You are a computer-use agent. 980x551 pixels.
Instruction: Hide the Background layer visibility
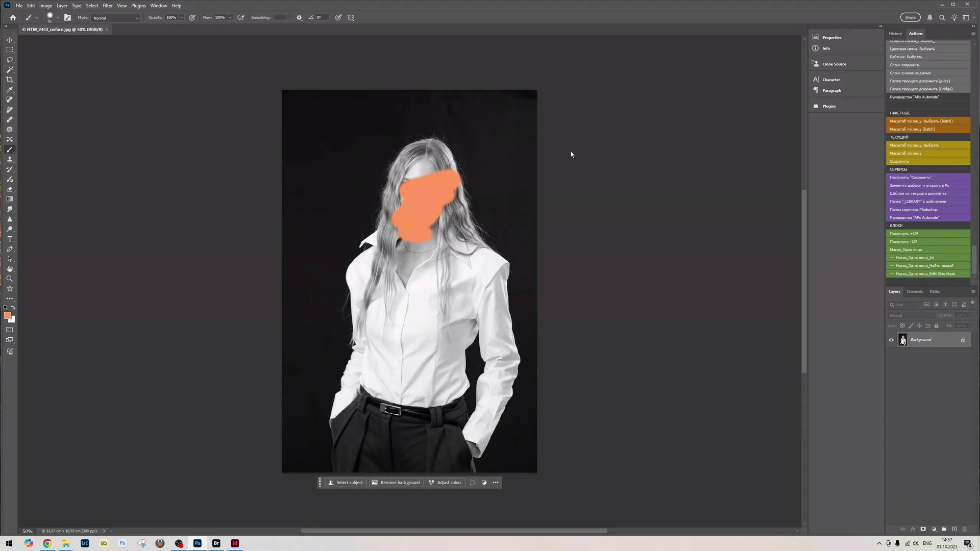pos(891,340)
